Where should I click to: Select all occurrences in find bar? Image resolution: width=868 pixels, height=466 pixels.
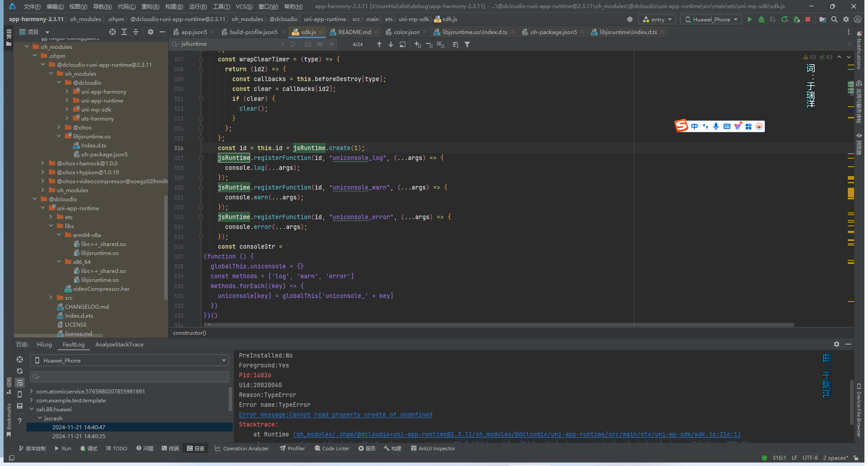point(441,44)
